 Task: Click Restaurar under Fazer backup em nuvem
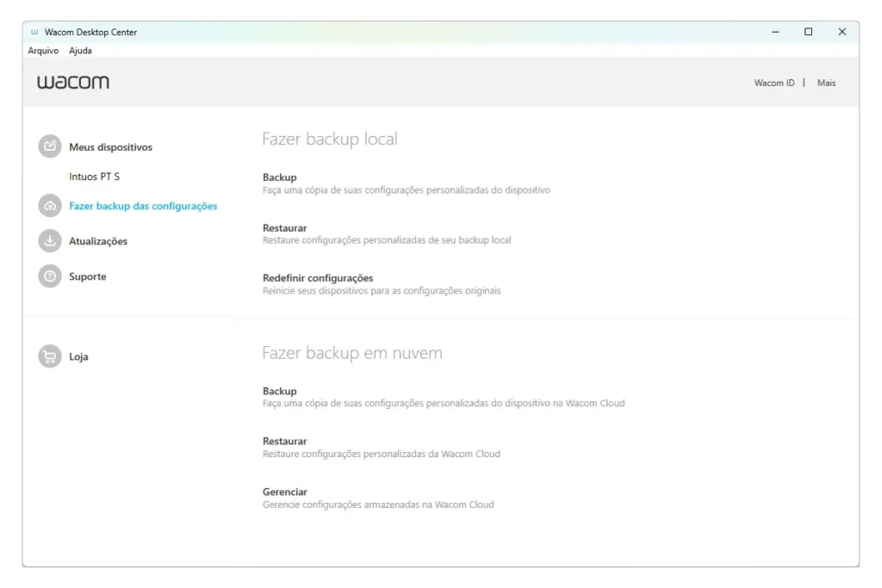284,442
